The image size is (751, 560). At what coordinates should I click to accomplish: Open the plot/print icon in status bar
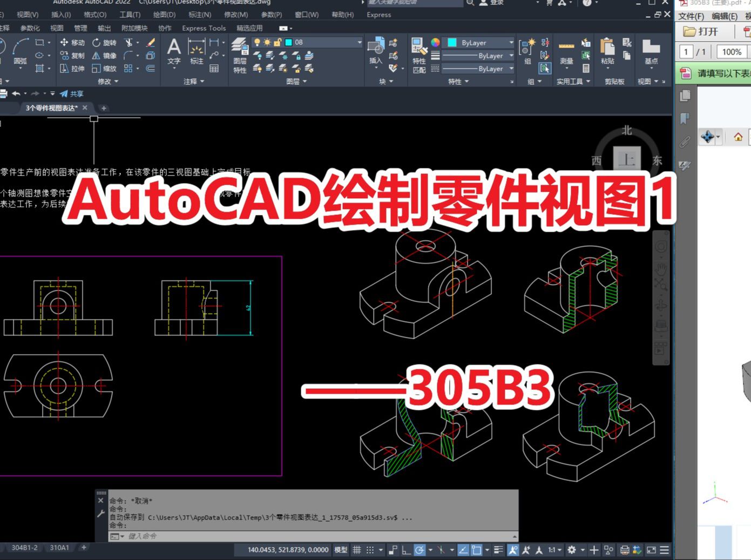pos(625,549)
